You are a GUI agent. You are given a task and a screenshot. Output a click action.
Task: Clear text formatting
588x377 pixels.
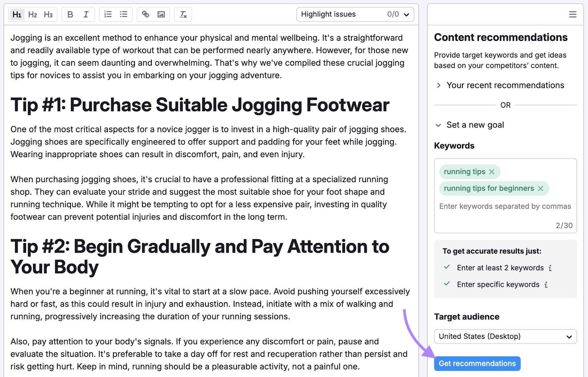point(183,14)
